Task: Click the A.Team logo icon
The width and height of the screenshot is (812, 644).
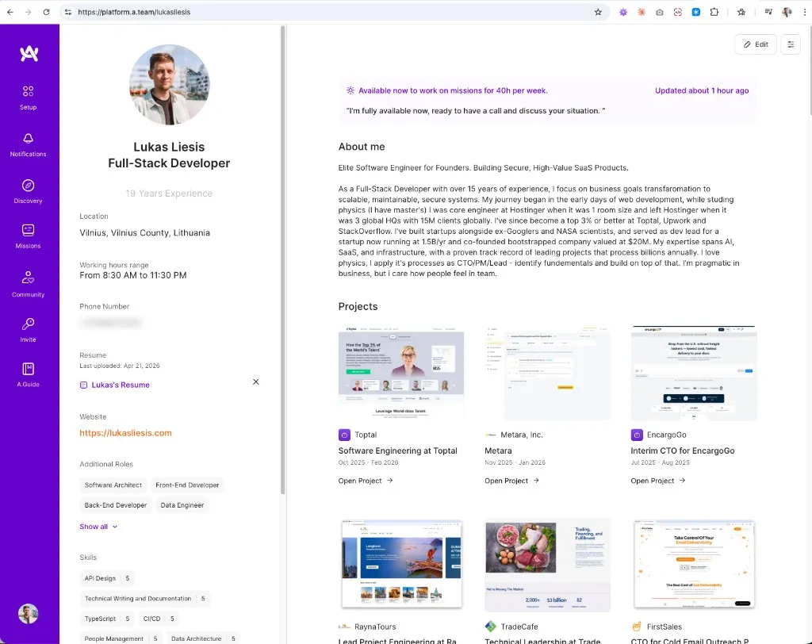Action: tap(29, 53)
